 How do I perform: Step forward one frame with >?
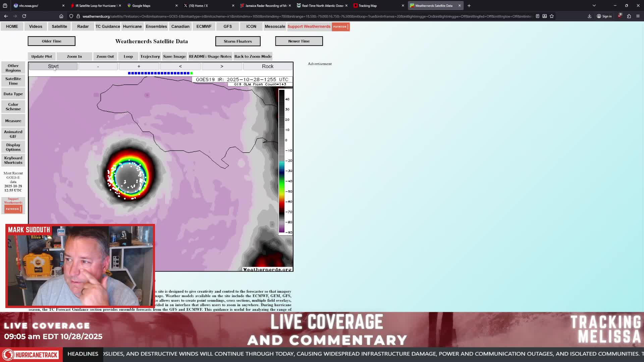[x=222, y=66]
